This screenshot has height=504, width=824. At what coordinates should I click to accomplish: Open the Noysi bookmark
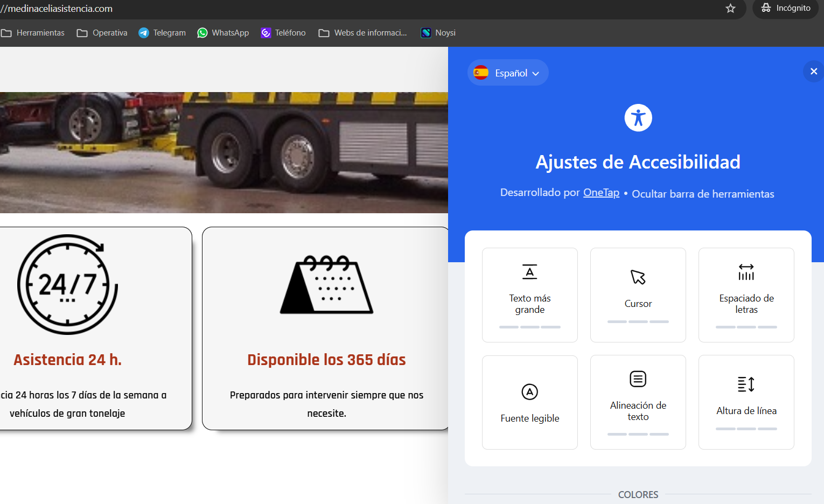point(438,33)
